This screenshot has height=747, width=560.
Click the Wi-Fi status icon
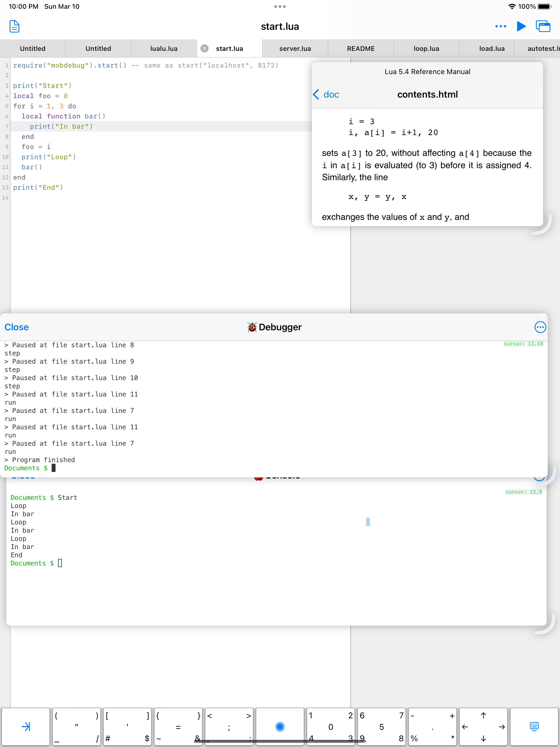click(512, 6)
